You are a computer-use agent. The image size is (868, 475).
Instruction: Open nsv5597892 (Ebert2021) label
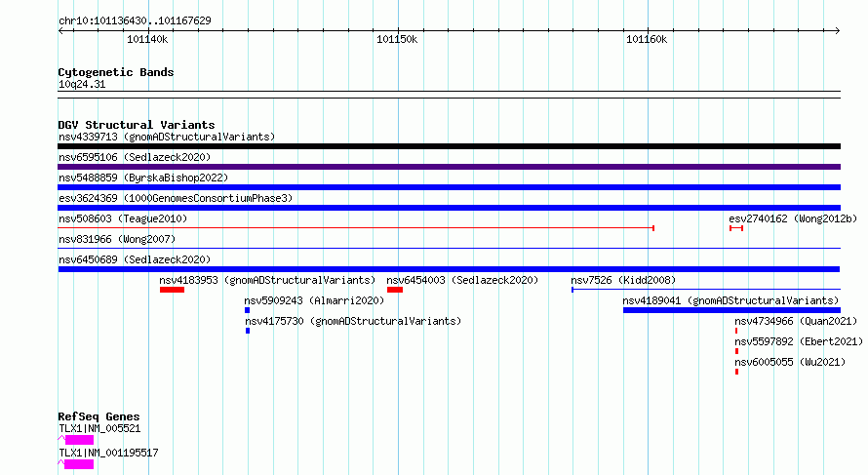coord(799,341)
